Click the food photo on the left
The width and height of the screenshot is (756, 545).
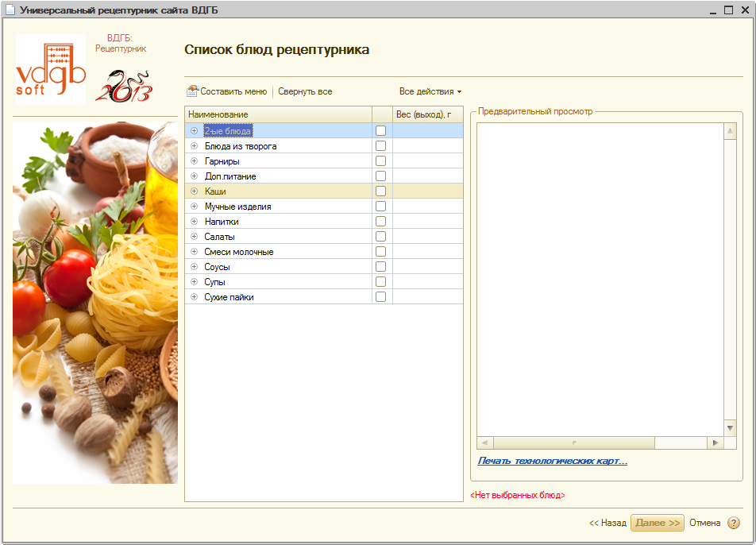pos(95,303)
